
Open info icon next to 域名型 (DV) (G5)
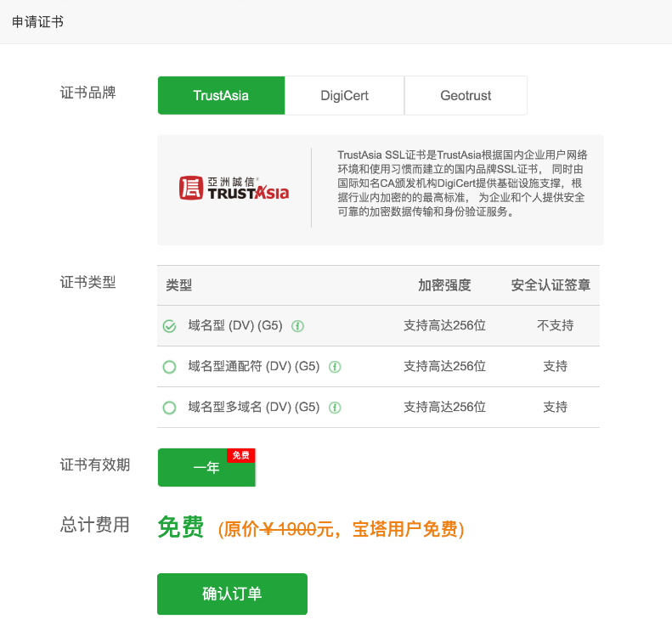297,326
